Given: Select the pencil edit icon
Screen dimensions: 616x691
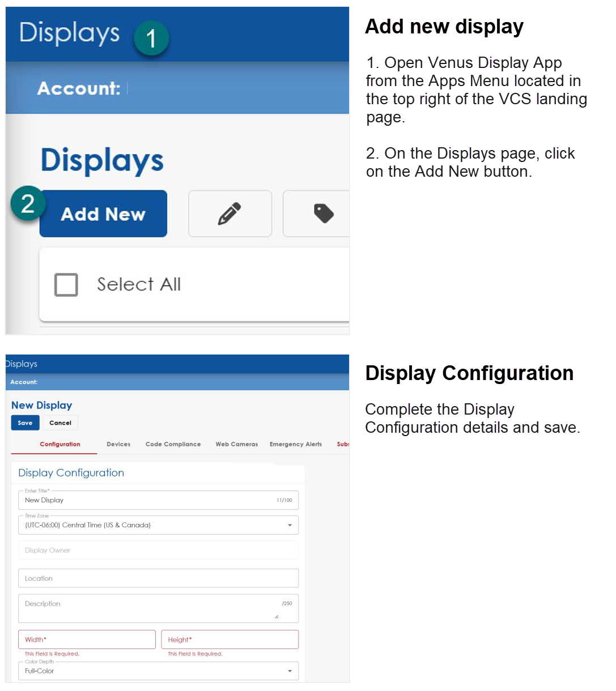Looking at the screenshot, I should [x=230, y=214].
